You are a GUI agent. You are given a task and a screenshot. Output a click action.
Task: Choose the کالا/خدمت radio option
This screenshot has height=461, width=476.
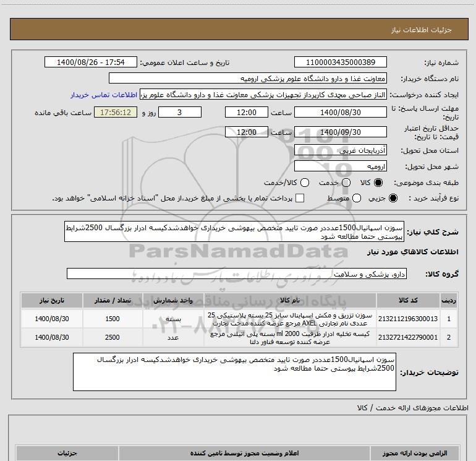pyautogui.click(x=303, y=183)
